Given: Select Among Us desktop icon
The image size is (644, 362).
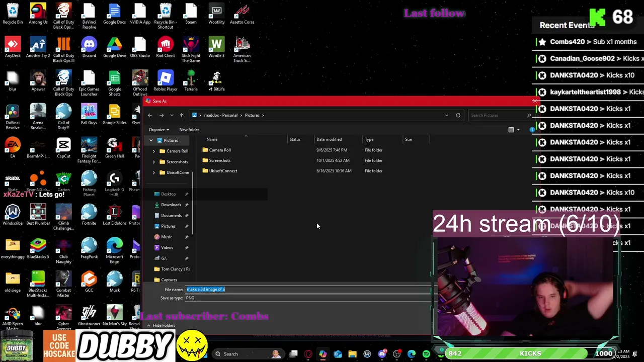Looking at the screenshot, I should point(38,14).
